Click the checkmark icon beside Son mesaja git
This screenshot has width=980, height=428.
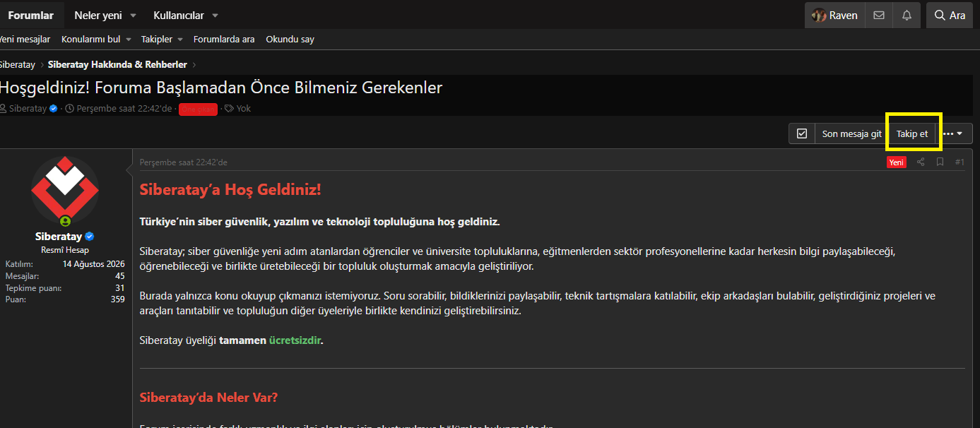pos(802,133)
